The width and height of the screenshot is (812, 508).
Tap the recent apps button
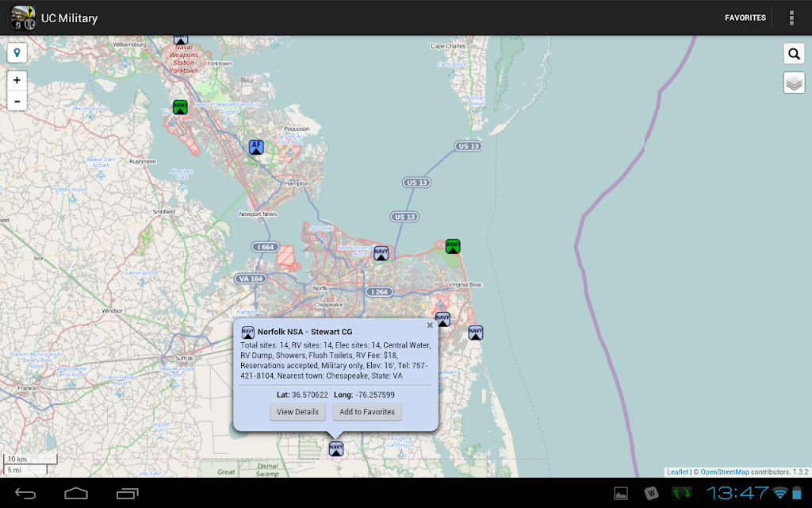click(128, 494)
